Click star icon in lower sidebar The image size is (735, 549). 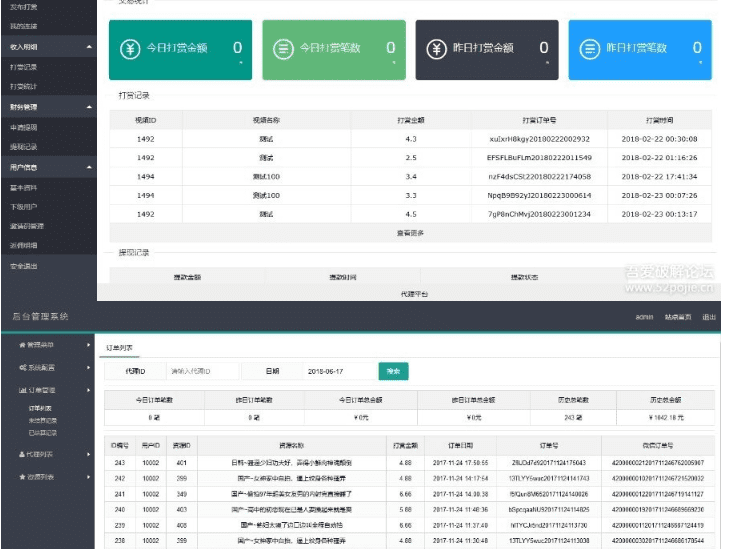[x=22, y=477]
